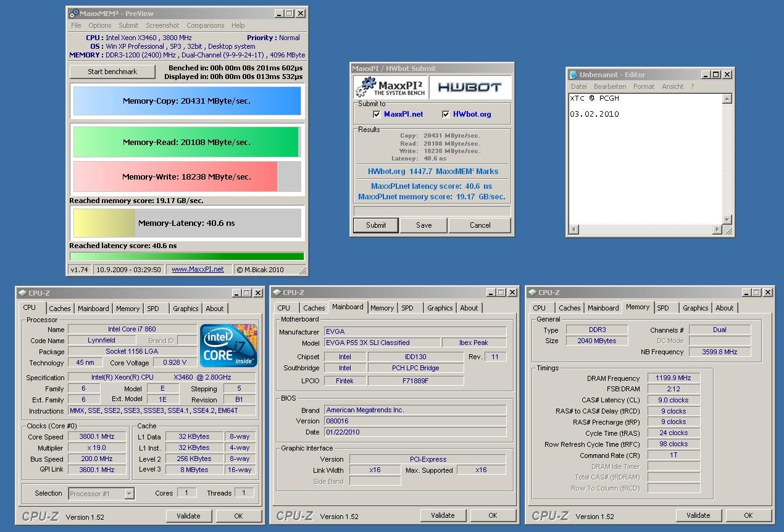Screen dimensions: 784x532
Task: Select Memory tab in CPU-Z Mainboard window
Action: click(382, 308)
